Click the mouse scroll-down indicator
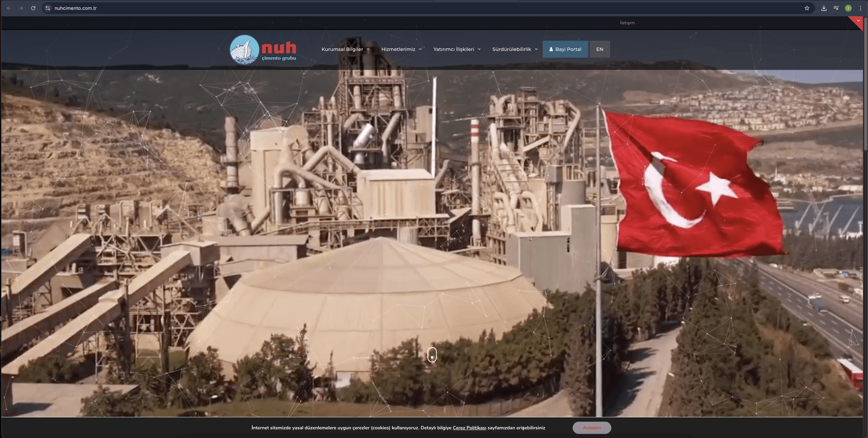Viewport: 868px width, 438px height. tap(432, 355)
